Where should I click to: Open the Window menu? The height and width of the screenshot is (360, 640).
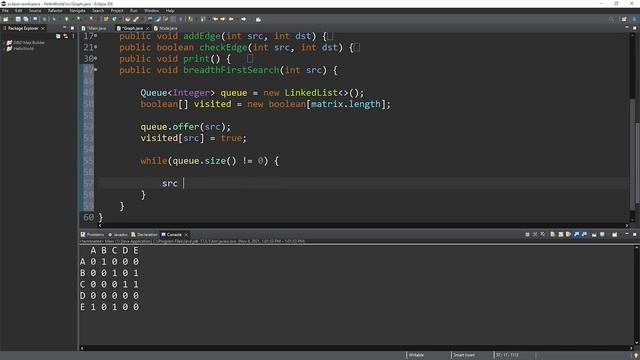[151, 11]
